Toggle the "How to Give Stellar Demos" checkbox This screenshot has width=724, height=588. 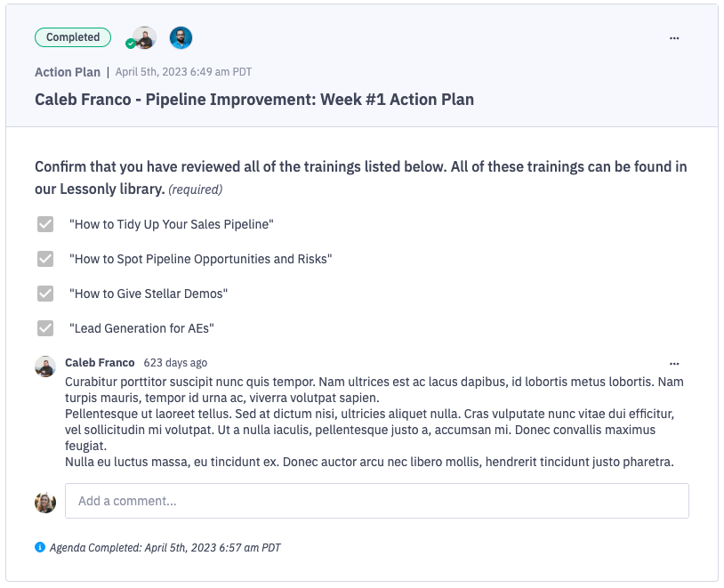45,294
